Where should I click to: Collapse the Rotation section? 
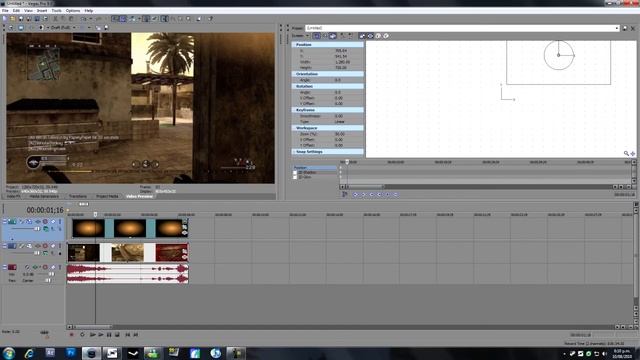tap(327, 86)
